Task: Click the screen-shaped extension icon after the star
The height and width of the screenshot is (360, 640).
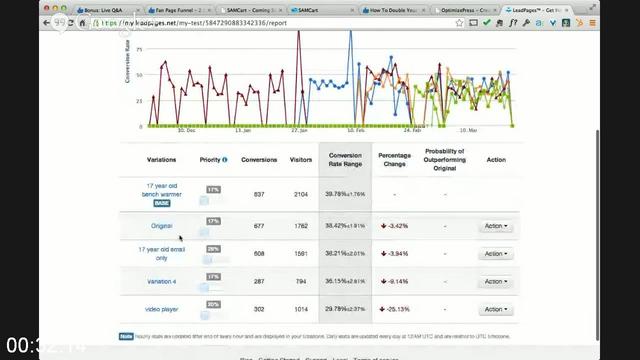Action: point(473,23)
